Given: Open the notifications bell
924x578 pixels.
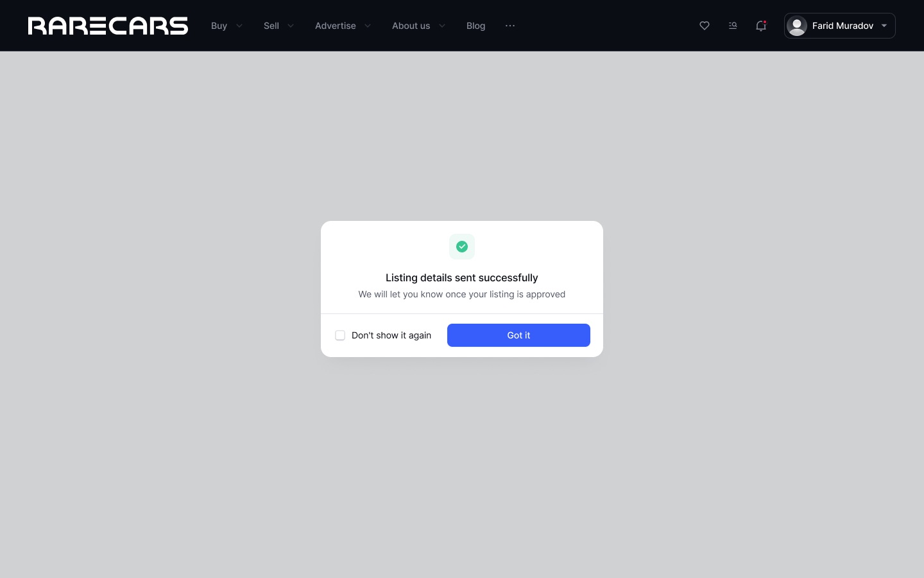Looking at the screenshot, I should 761,26.
